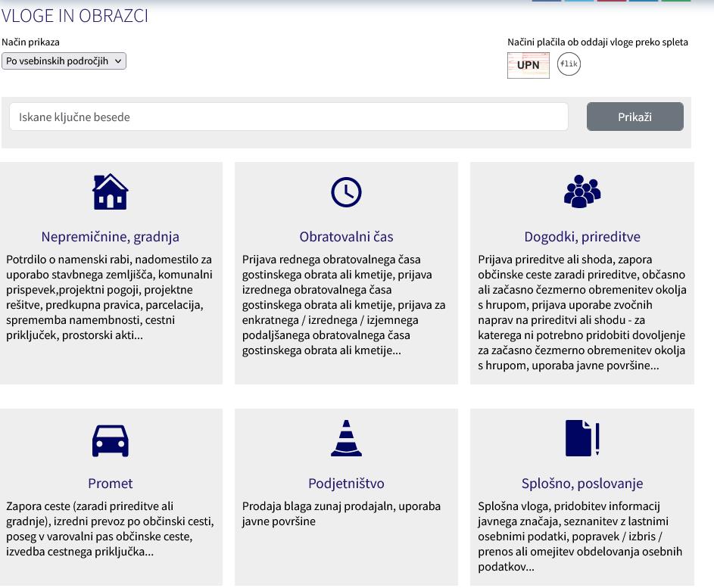The height and width of the screenshot is (588, 714).
Task: Focus the Iskane ključne besede search field
Action: [x=288, y=117]
